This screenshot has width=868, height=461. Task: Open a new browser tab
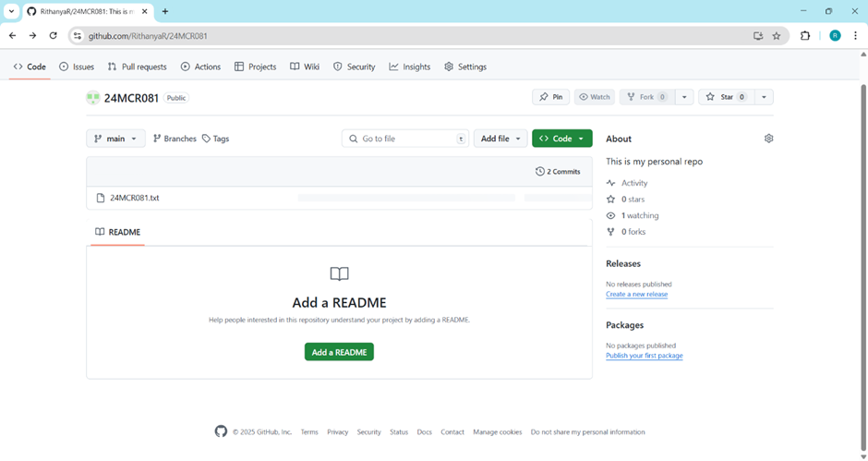point(165,11)
